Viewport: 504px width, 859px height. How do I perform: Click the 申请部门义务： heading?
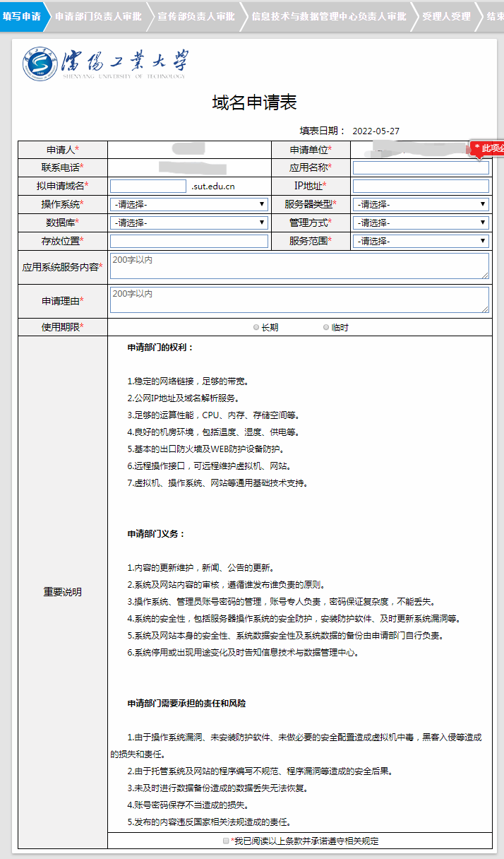pos(156,534)
